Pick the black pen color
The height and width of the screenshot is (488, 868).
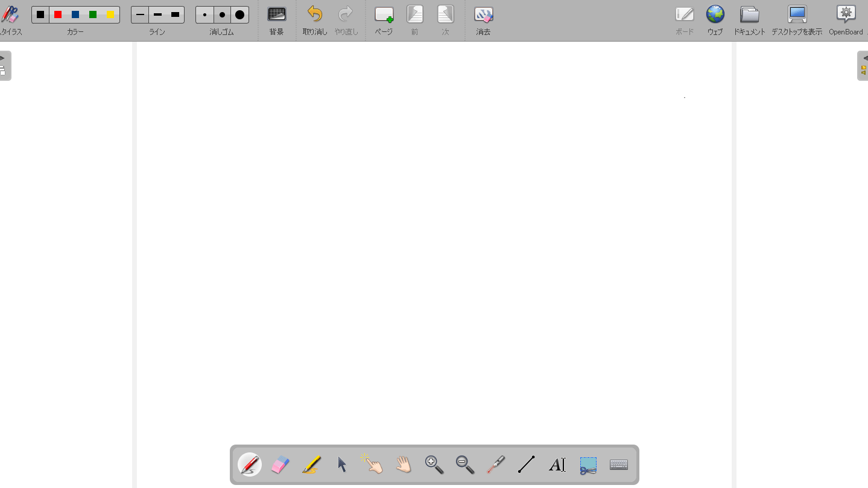[x=40, y=14]
